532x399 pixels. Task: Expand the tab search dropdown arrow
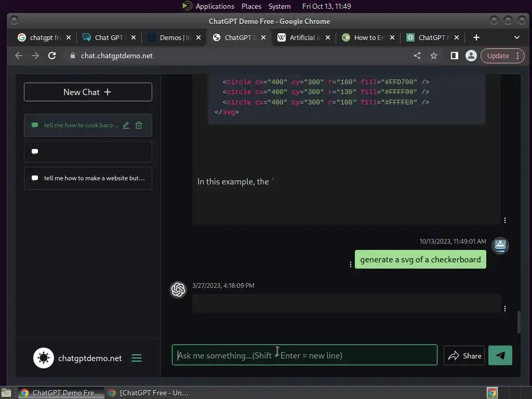coord(517,37)
